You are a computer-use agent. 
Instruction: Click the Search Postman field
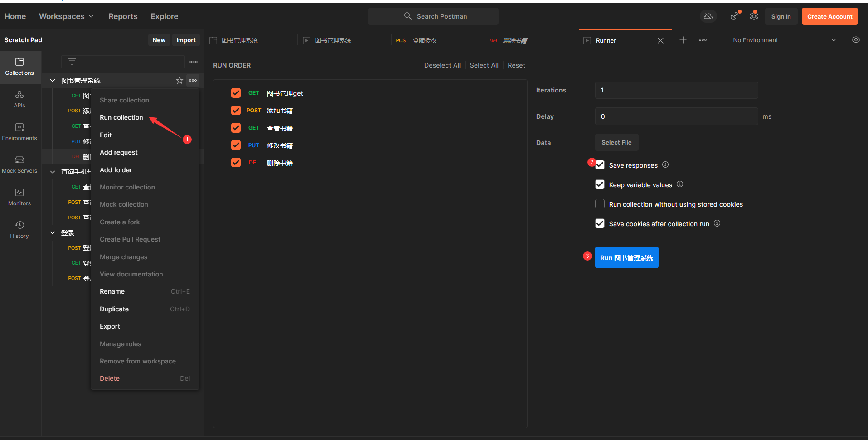433,16
